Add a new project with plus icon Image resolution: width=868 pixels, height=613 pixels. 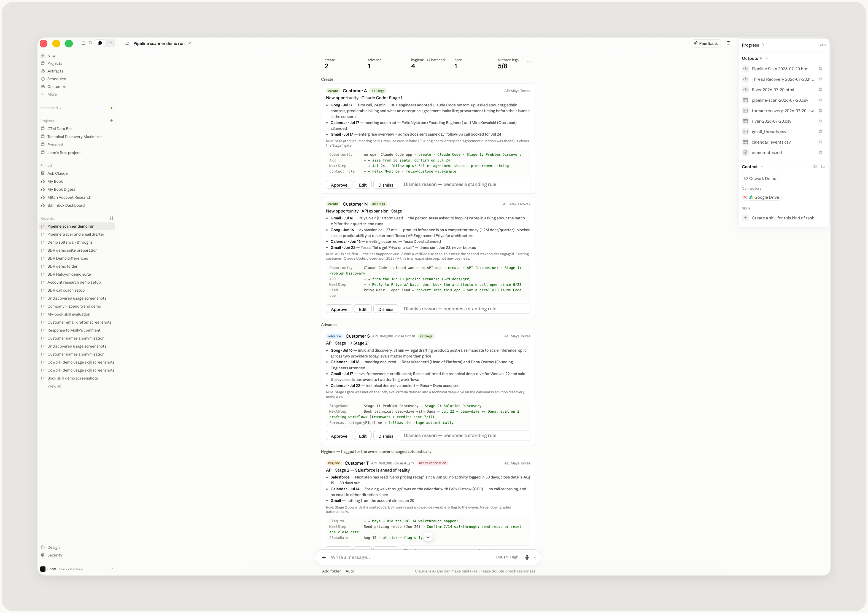(112, 121)
